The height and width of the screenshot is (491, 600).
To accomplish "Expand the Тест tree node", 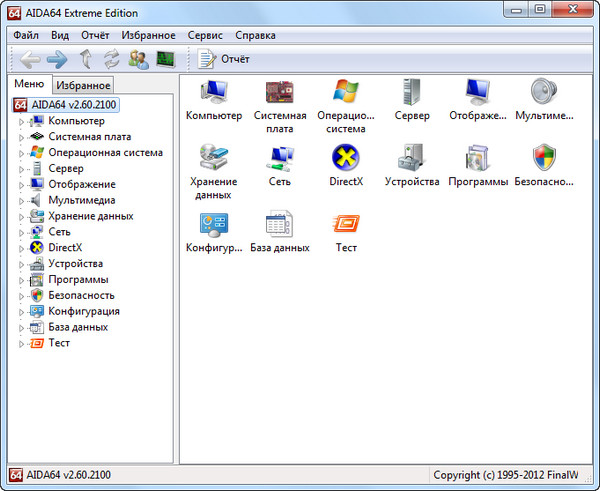I will pyautogui.click(x=21, y=343).
